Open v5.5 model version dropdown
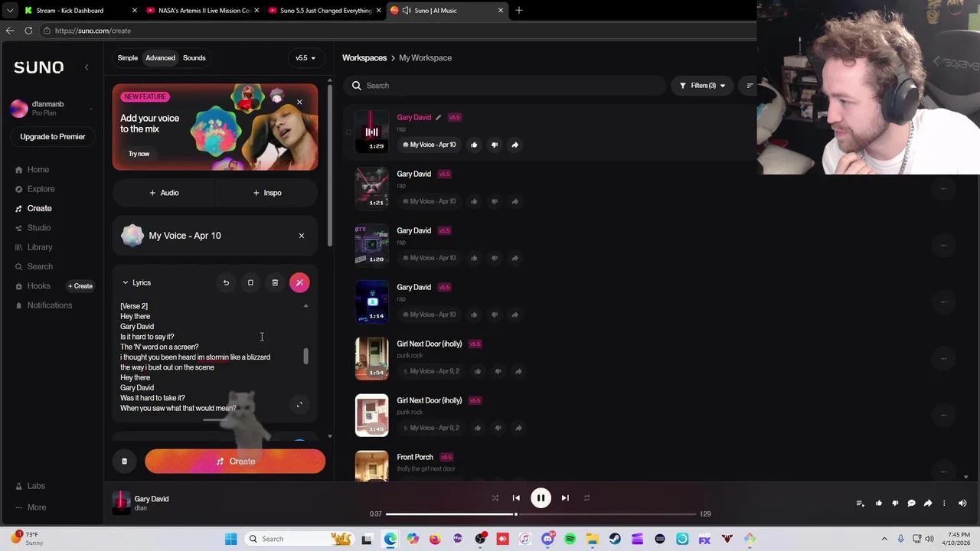The image size is (980, 551). click(x=305, y=58)
